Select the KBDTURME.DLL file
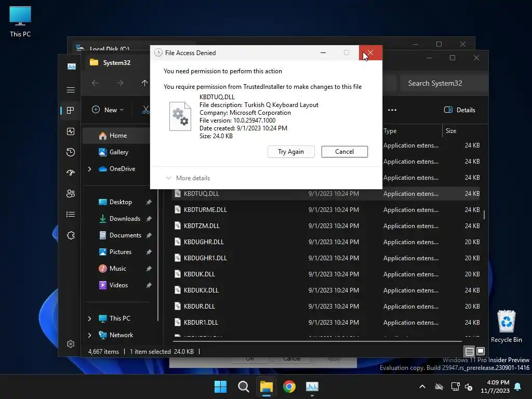Viewport: 532px width, 399px height. click(326, 210)
